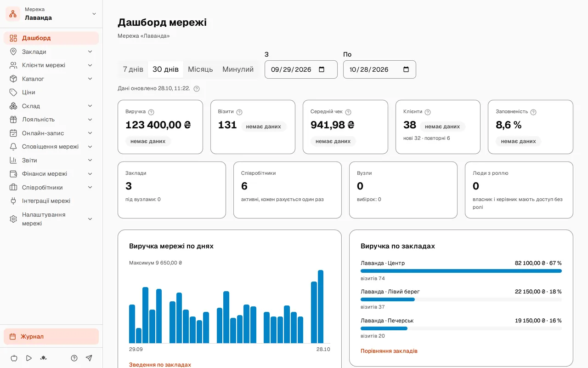This screenshot has width=588, height=368.
Task: Click the gift icon for Лояльність
Action: coord(13,120)
